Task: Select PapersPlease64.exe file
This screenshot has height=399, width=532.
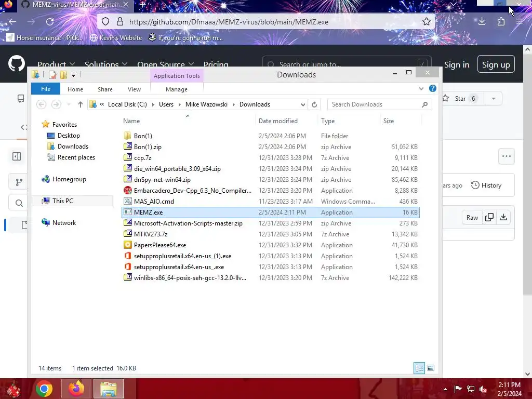Action: coord(160,245)
